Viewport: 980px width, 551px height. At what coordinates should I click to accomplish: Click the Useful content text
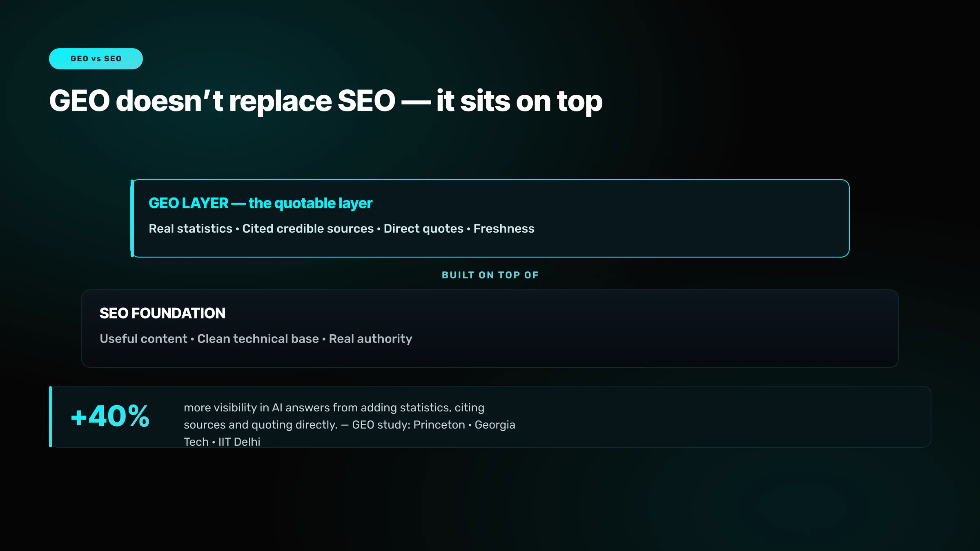[x=143, y=339]
